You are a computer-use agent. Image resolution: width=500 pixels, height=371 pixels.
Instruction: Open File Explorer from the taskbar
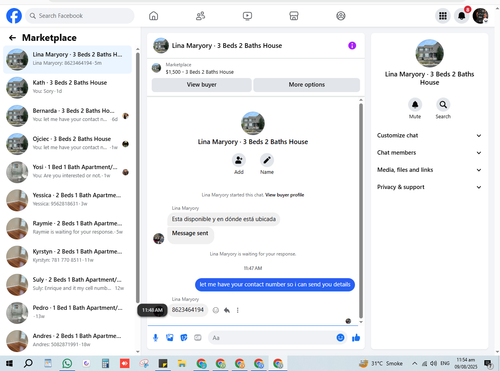coord(182,363)
